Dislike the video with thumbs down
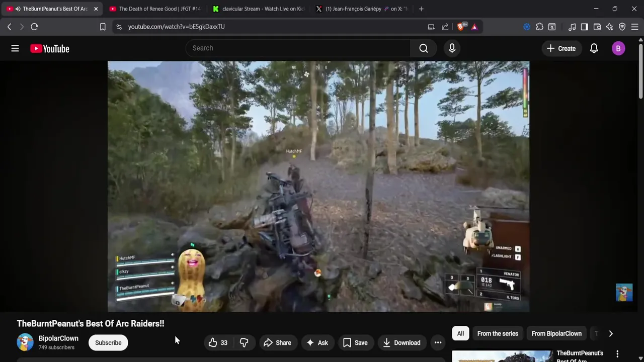The width and height of the screenshot is (644, 362). pos(244,343)
